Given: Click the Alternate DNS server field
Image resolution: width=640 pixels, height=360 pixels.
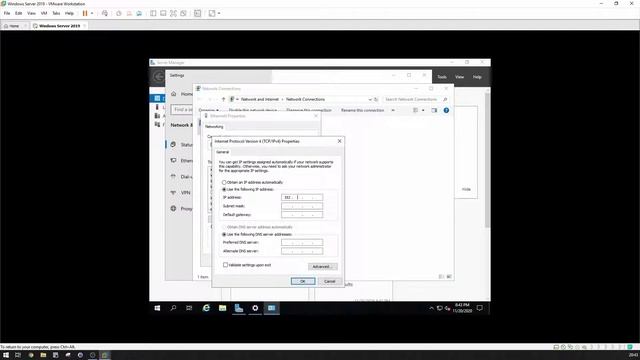Looking at the screenshot, I should click(x=302, y=251).
